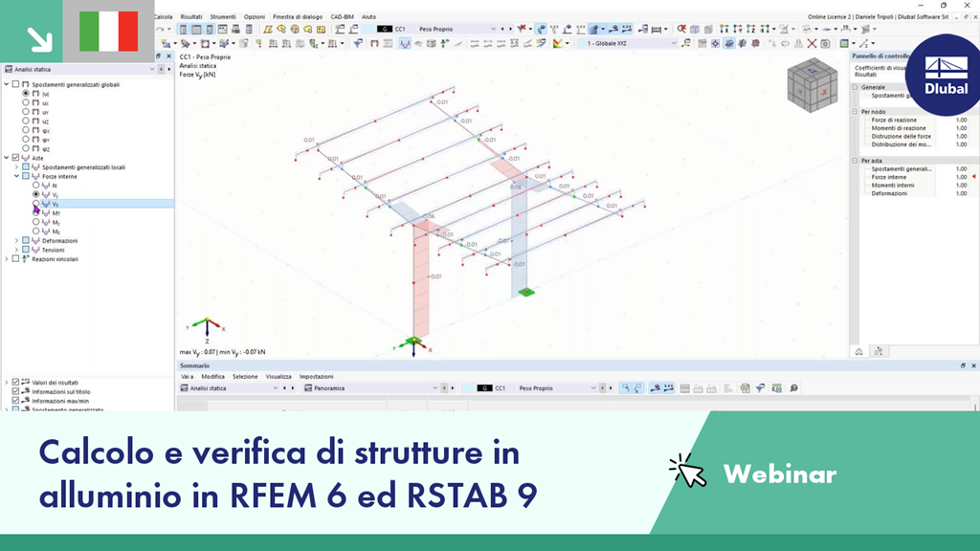This screenshot has width=980, height=551.
Task: Uncheck Informazioni max/min checkbox
Action: tap(15, 401)
